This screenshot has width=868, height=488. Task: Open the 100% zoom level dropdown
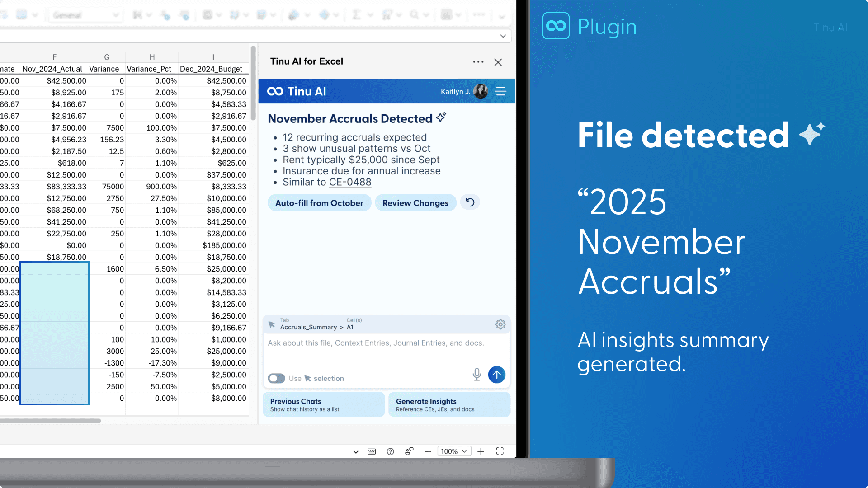coord(454,451)
